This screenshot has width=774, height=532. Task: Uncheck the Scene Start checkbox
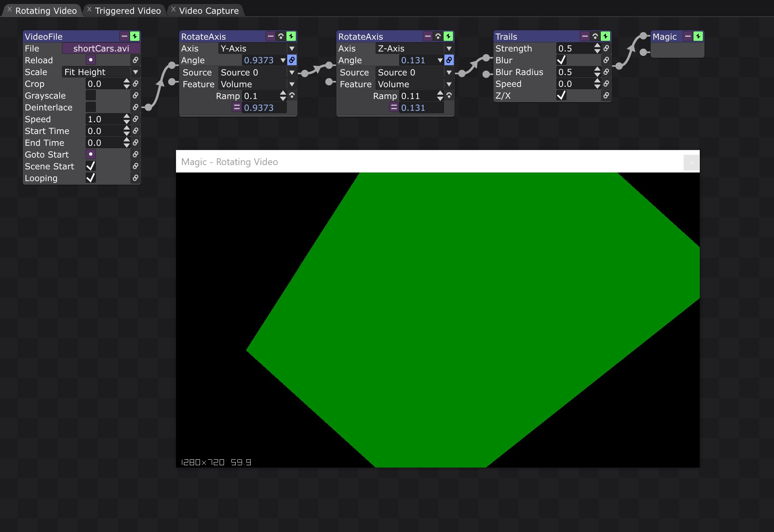coord(91,166)
